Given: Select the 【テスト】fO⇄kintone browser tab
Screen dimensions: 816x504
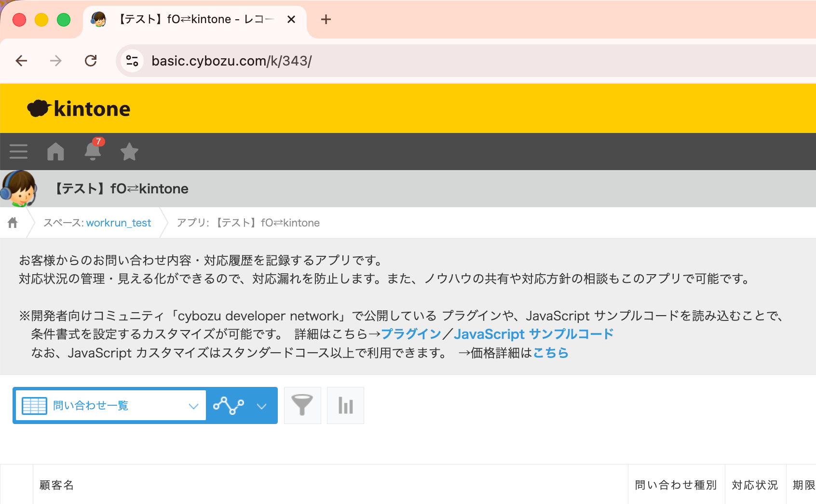Looking at the screenshot, I should tap(193, 19).
